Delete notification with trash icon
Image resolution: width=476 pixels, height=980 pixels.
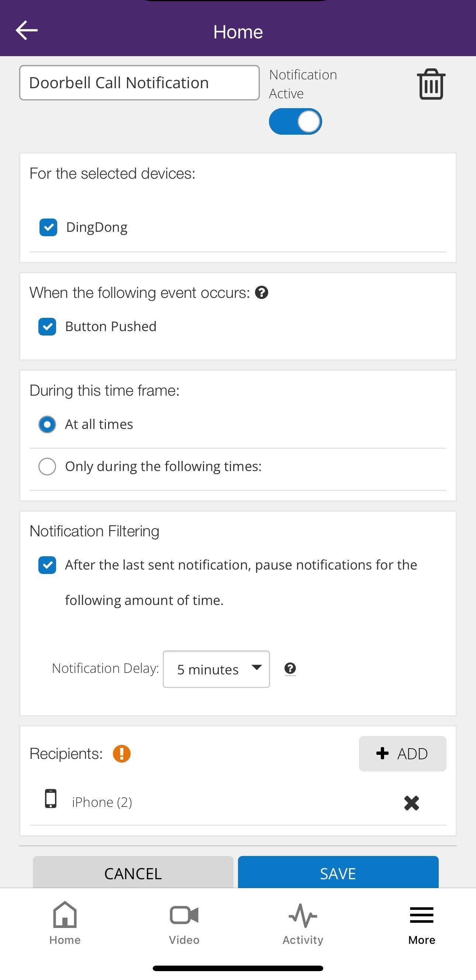(431, 84)
